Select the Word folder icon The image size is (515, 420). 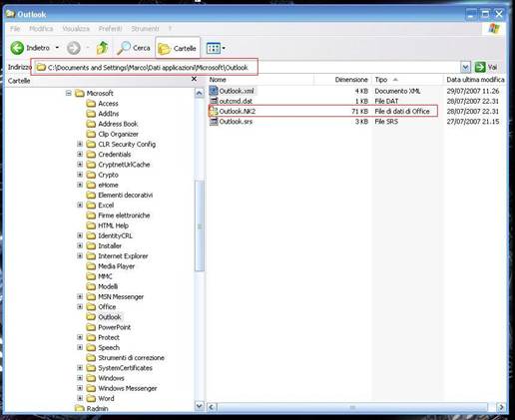(91, 398)
